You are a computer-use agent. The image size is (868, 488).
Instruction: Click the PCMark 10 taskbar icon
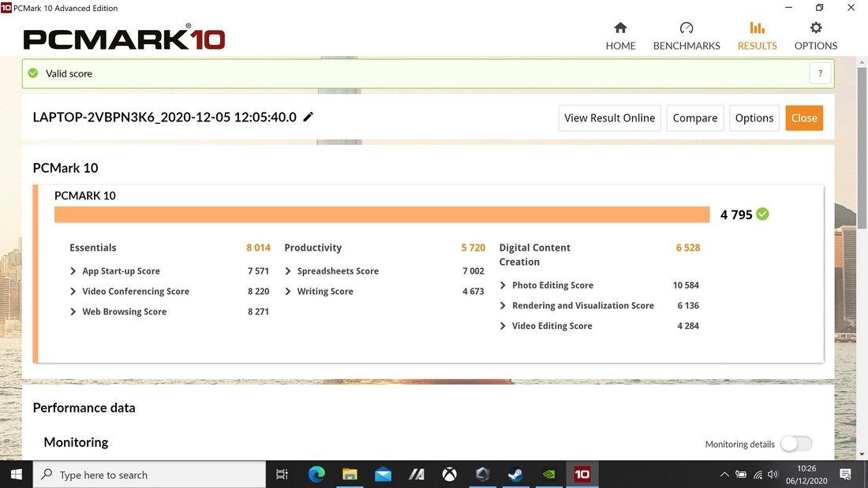click(582, 474)
